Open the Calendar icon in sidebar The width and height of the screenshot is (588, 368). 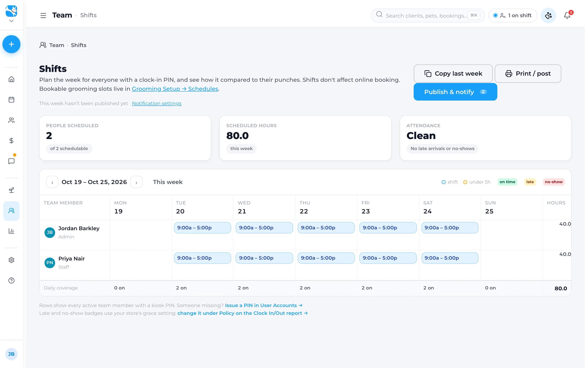pos(11,100)
